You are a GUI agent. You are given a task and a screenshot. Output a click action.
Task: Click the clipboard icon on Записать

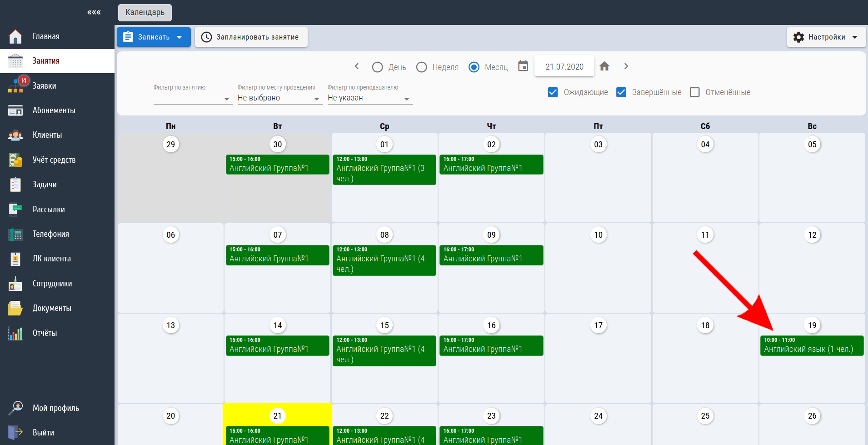128,37
